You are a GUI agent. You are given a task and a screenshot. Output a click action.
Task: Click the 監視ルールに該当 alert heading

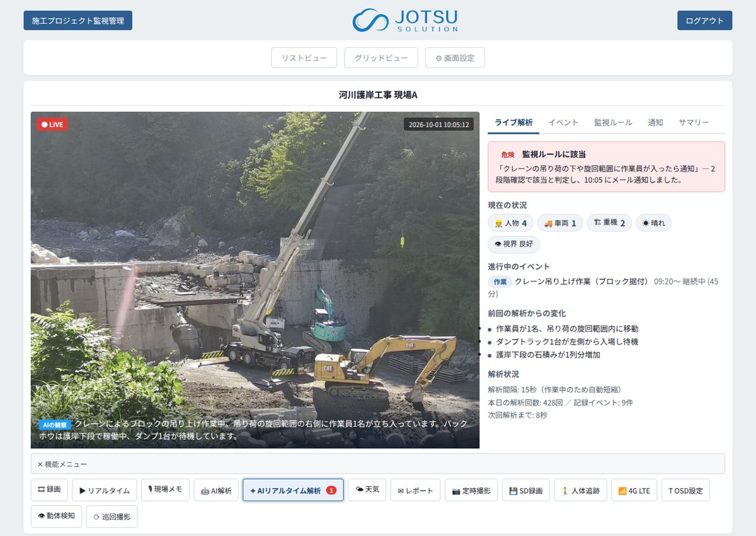coord(554,154)
